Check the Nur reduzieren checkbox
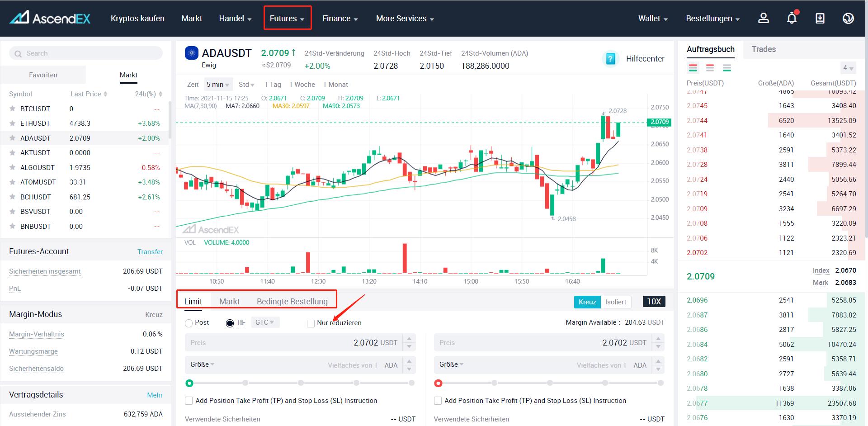The width and height of the screenshot is (868, 426). [x=311, y=323]
